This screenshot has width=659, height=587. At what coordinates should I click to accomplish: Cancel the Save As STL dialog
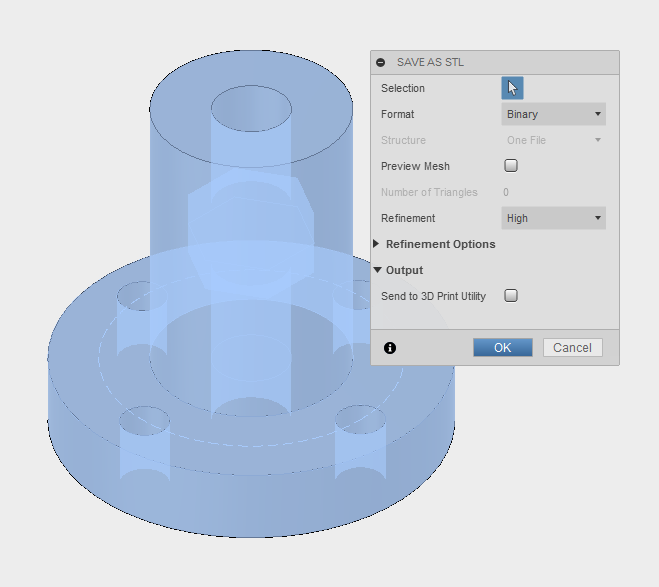[572, 348]
